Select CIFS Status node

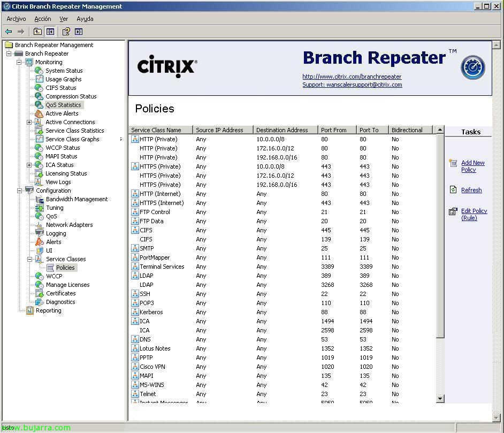[x=61, y=88]
